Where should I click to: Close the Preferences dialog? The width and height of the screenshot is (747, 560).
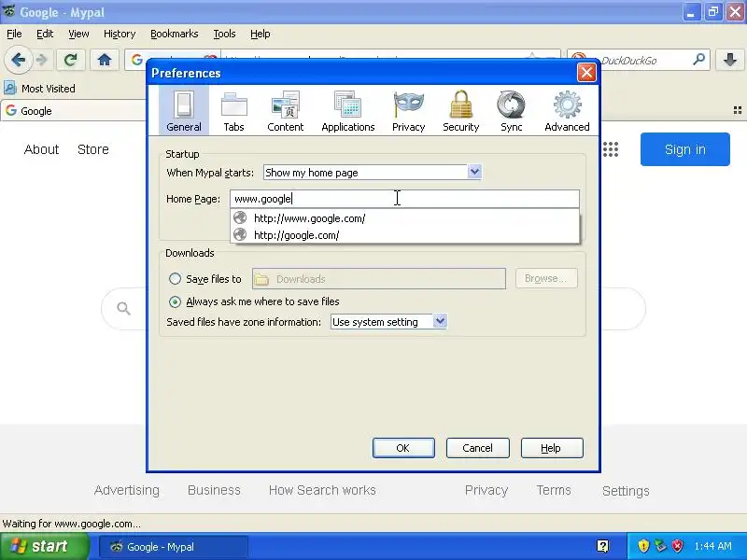tap(586, 73)
